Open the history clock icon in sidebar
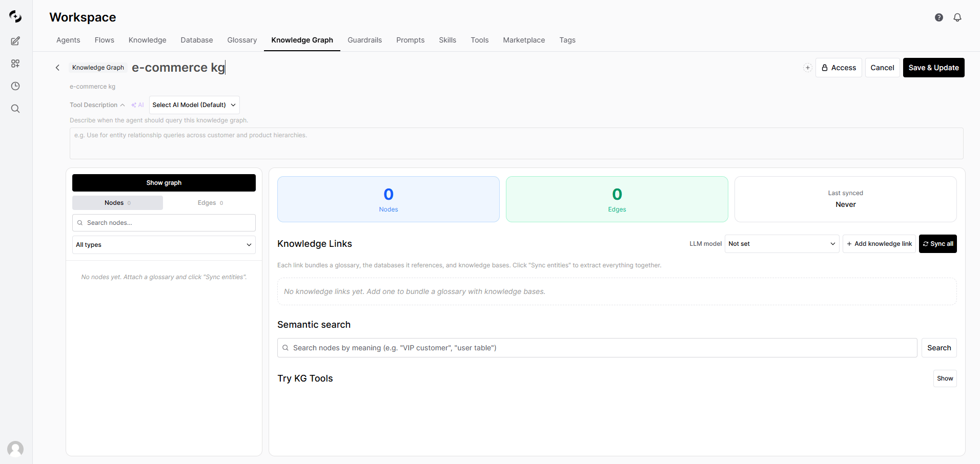 point(15,86)
